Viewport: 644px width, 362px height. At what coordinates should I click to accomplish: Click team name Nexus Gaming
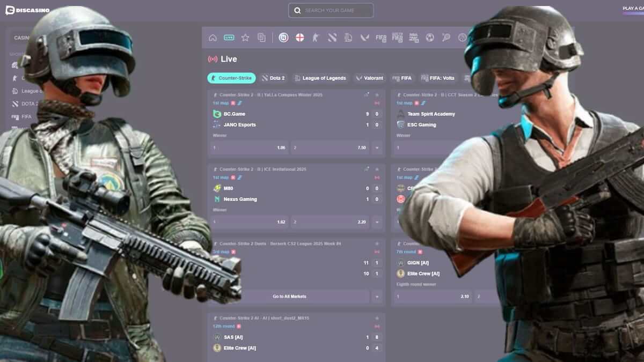point(240,200)
